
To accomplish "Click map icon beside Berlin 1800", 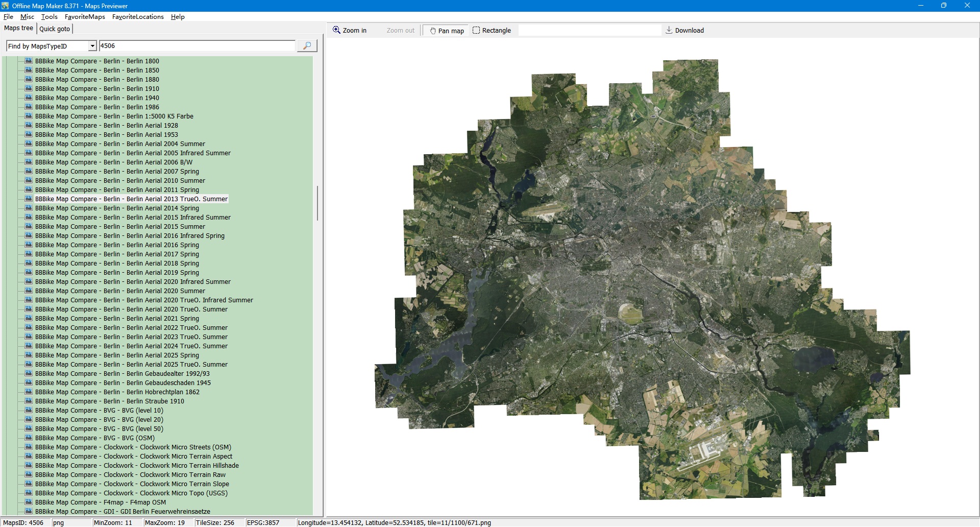I will [x=29, y=61].
